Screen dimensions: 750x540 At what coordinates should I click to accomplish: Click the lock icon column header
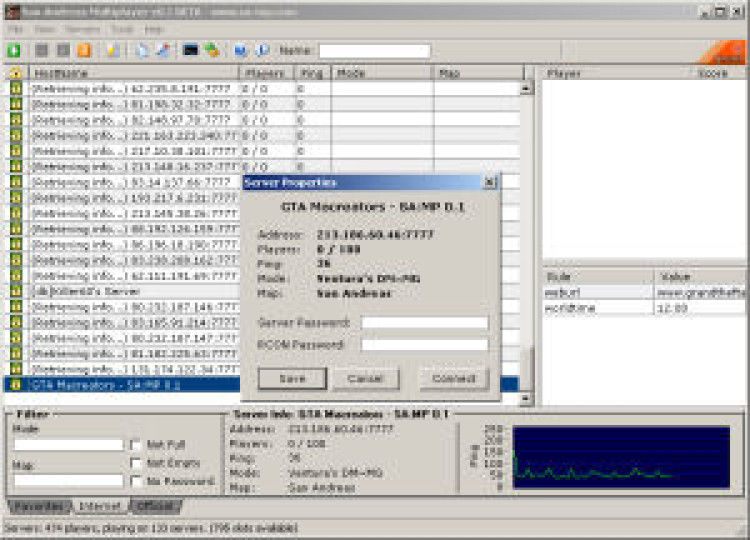(15, 73)
